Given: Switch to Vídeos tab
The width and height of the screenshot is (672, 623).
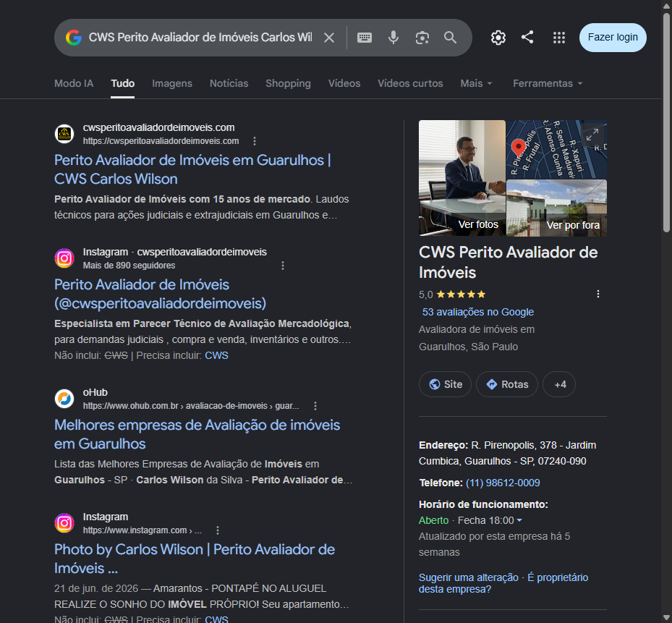Looking at the screenshot, I should (x=344, y=83).
